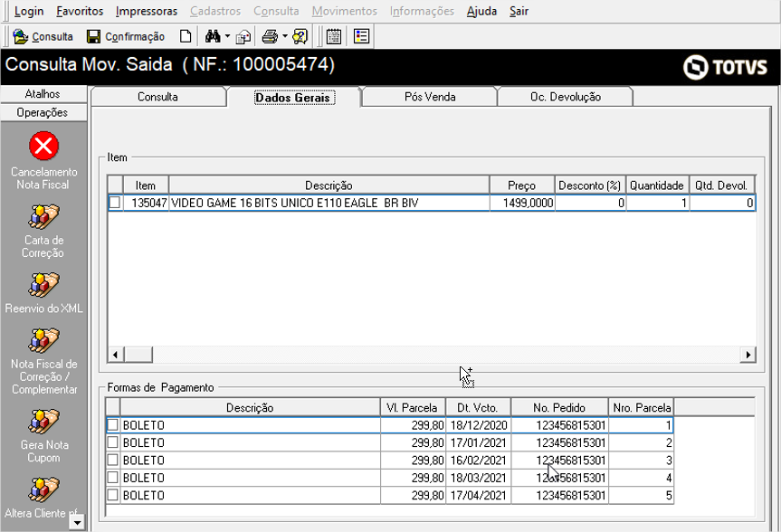Screen dimensions: 781x532
Task: Click Altera Cliente icon in sidebar
Action: tap(43, 489)
